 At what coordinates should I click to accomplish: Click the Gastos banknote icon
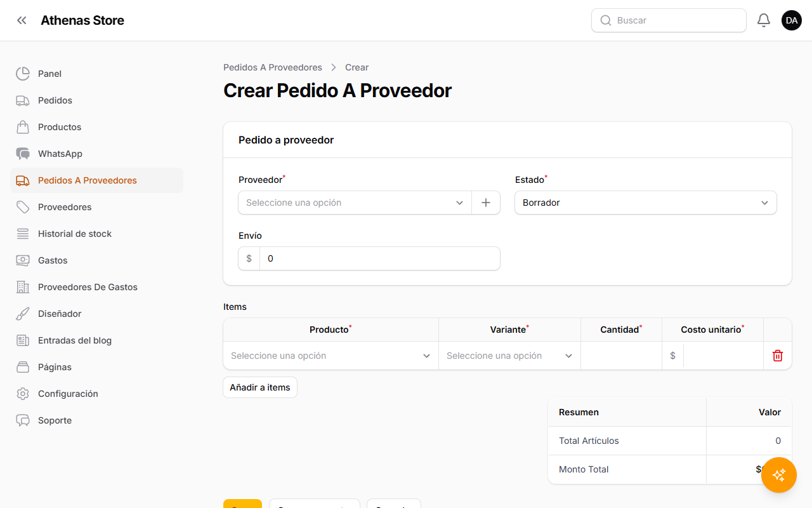click(23, 260)
